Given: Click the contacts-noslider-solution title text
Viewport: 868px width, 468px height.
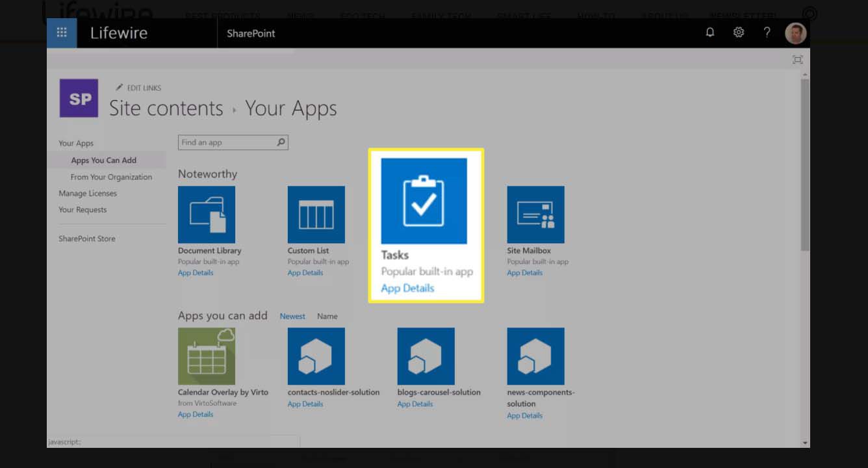Looking at the screenshot, I should pyautogui.click(x=334, y=393).
